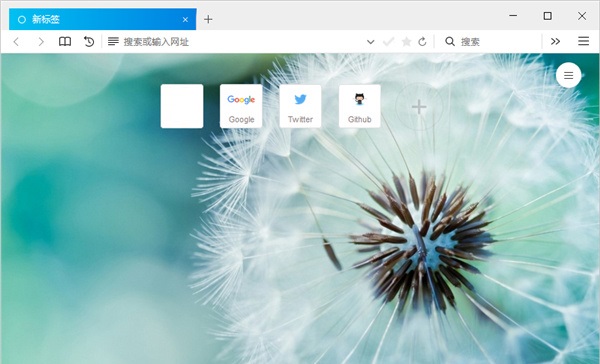Image resolution: width=600 pixels, height=364 pixels.
Task: Close the browser window
Action: 582,16
